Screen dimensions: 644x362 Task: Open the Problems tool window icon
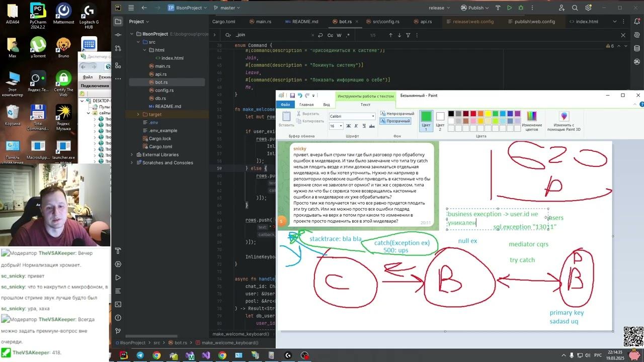pyautogui.click(x=118, y=318)
